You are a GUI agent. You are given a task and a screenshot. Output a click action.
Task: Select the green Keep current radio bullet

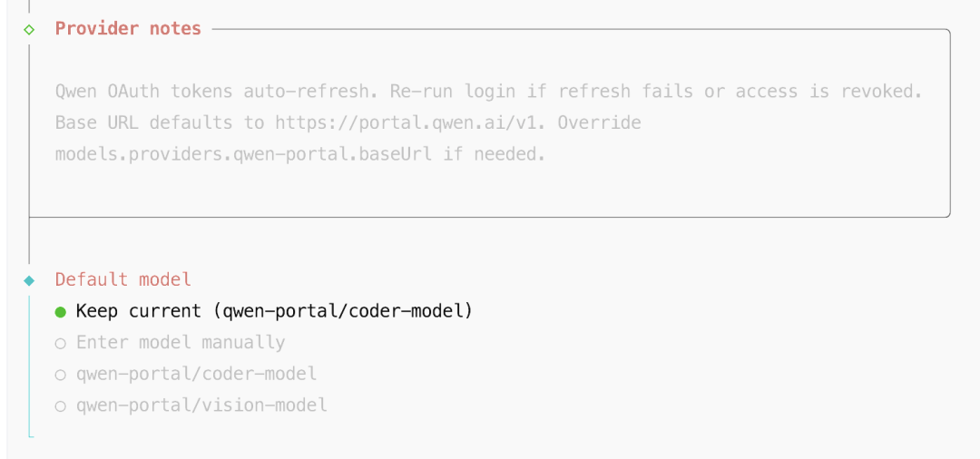pos(61,312)
